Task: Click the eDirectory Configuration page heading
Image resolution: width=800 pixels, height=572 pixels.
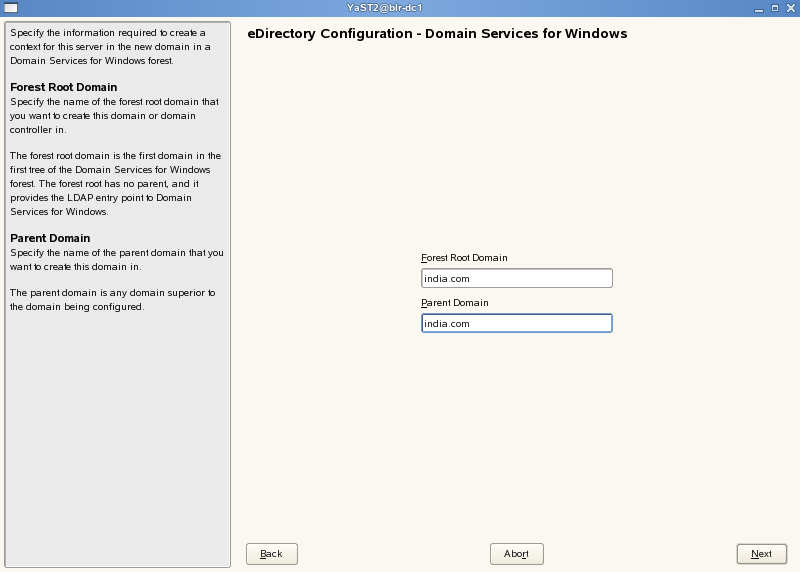Action: tap(436, 34)
